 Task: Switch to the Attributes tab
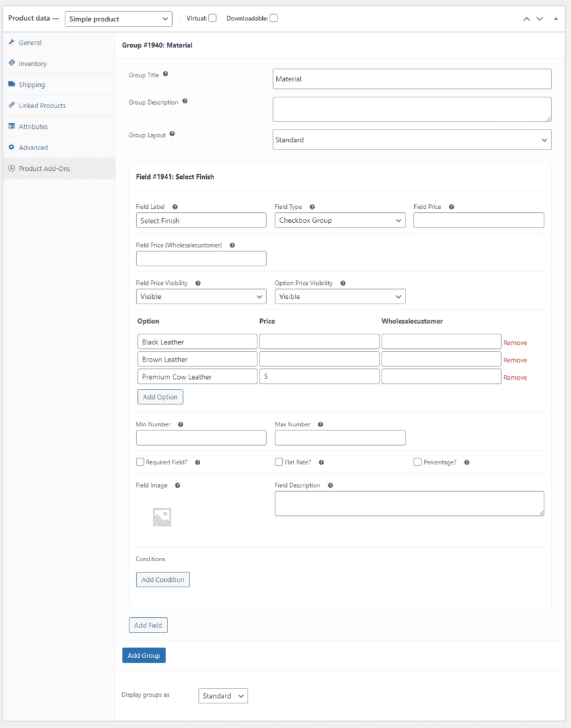11,126
